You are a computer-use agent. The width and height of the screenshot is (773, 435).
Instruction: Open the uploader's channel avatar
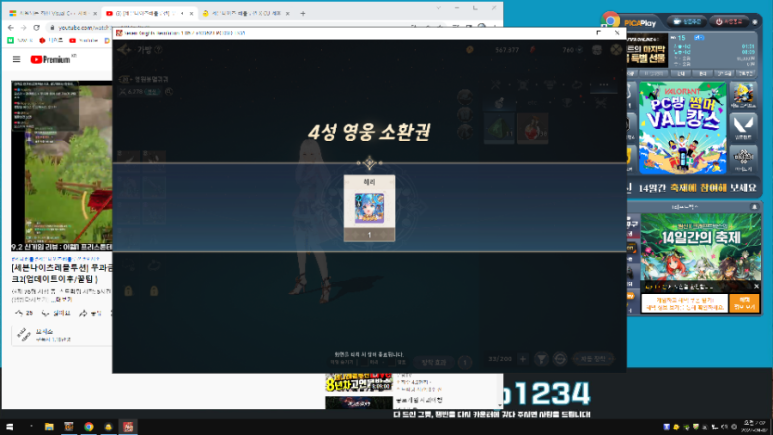23,335
